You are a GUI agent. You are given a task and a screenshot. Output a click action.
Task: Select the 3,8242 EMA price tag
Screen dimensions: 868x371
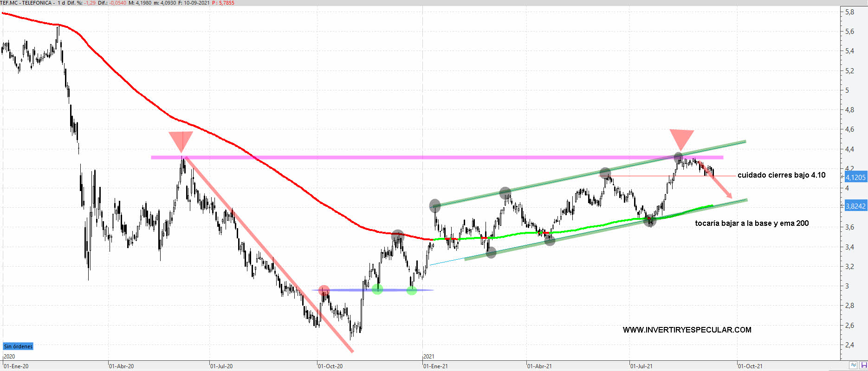pyautogui.click(x=855, y=206)
